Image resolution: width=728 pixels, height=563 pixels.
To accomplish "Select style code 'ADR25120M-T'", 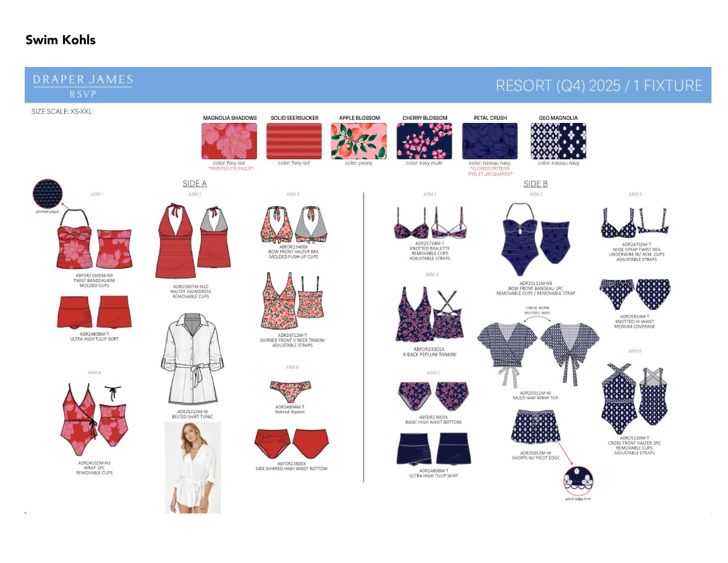I will click(634, 438).
